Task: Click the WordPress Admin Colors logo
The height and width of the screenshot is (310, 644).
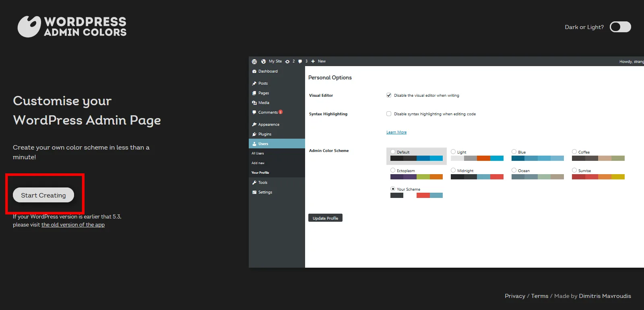Action: 72,27
